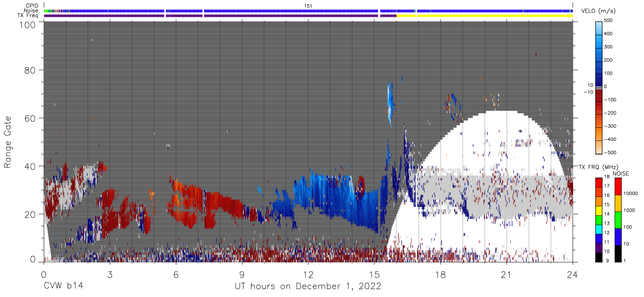Click hour 18 on UT axis

point(440,274)
